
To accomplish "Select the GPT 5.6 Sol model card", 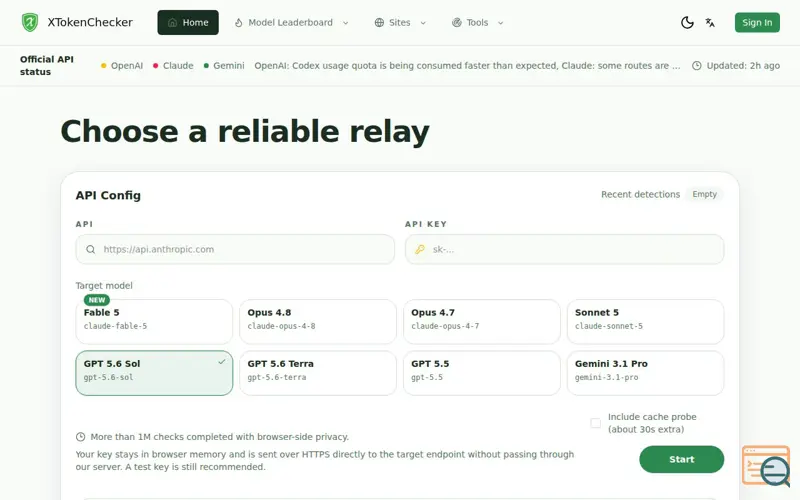I will click(154, 373).
